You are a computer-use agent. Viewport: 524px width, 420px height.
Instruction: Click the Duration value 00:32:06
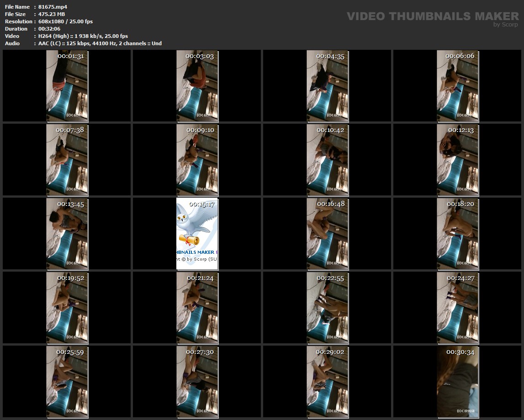click(49, 29)
